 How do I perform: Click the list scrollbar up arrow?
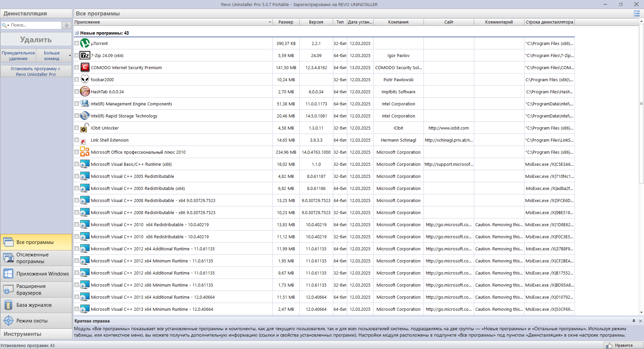641,21
